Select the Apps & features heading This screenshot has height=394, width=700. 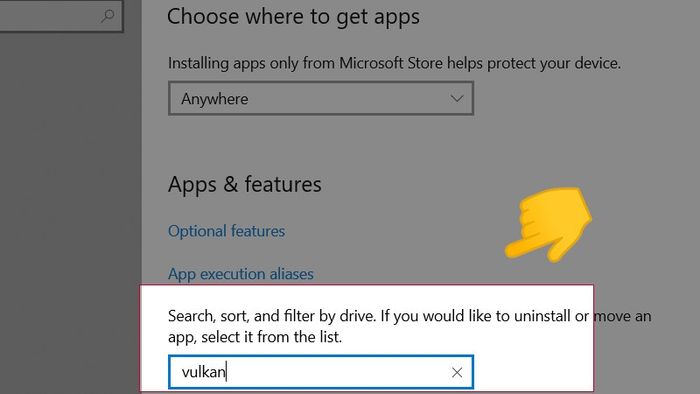pos(245,184)
